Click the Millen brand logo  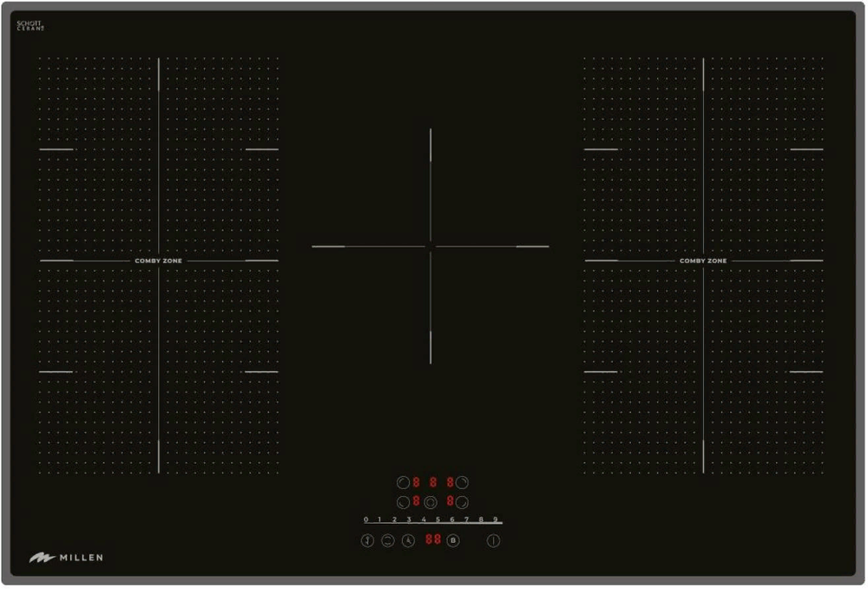pyautogui.click(x=66, y=557)
